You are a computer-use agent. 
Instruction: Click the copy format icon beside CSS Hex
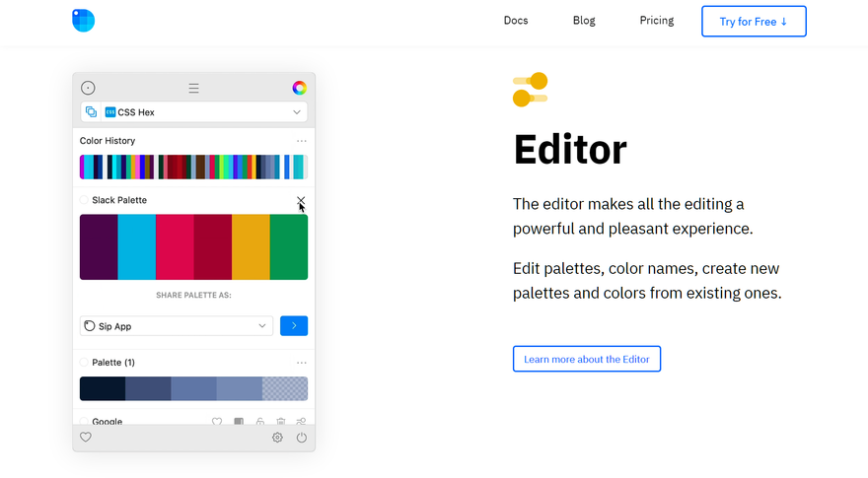(x=92, y=112)
